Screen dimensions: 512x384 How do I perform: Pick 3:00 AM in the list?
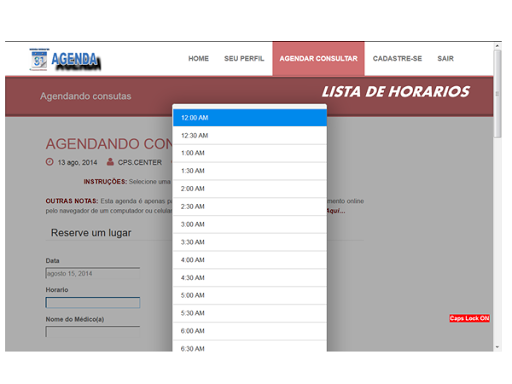click(250, 224)
